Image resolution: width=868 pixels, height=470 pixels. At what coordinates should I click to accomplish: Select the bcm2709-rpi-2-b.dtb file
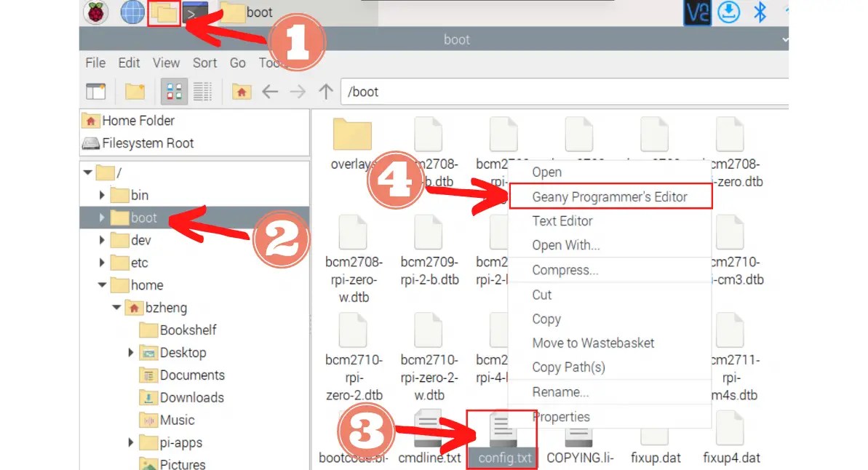[429, 250]
